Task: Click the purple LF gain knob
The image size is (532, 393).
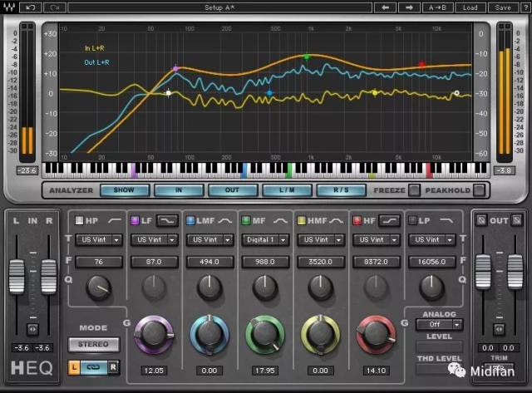Action: click(x=154, y=335)
